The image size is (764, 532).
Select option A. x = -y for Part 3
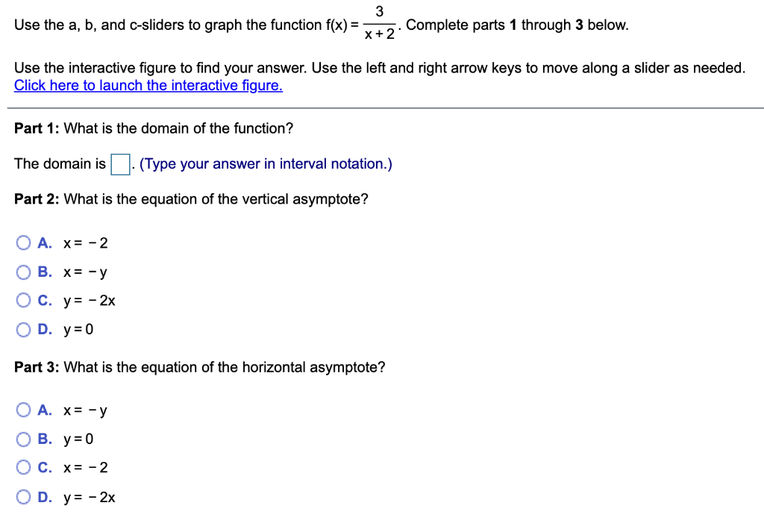click(x=23, y=409)
